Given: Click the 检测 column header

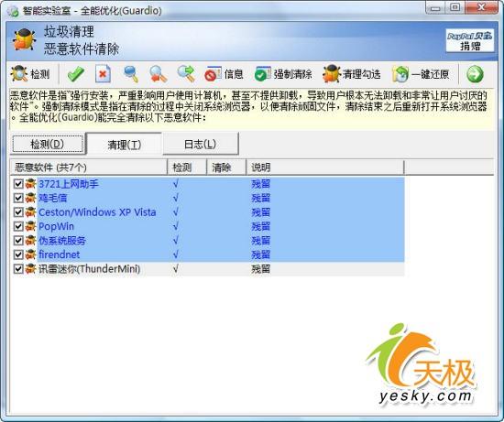Looking at the screenshot, I should pyautogui.click(x=187, y=168).
